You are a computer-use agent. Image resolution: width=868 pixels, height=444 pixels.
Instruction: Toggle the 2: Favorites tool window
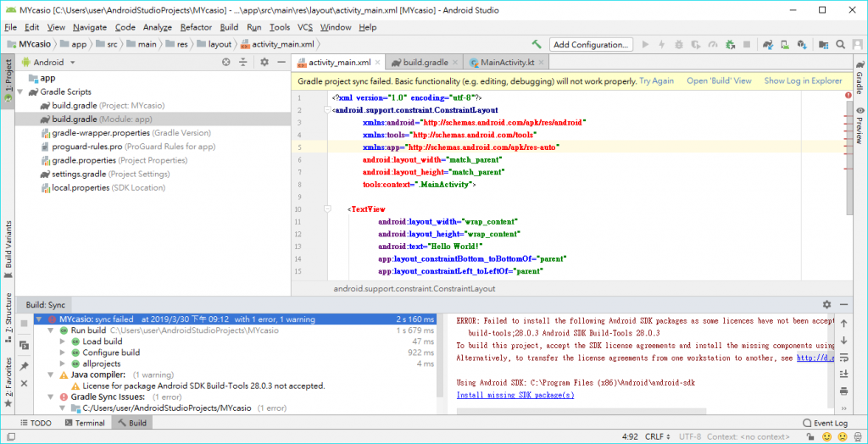click(x=8, y=382)
